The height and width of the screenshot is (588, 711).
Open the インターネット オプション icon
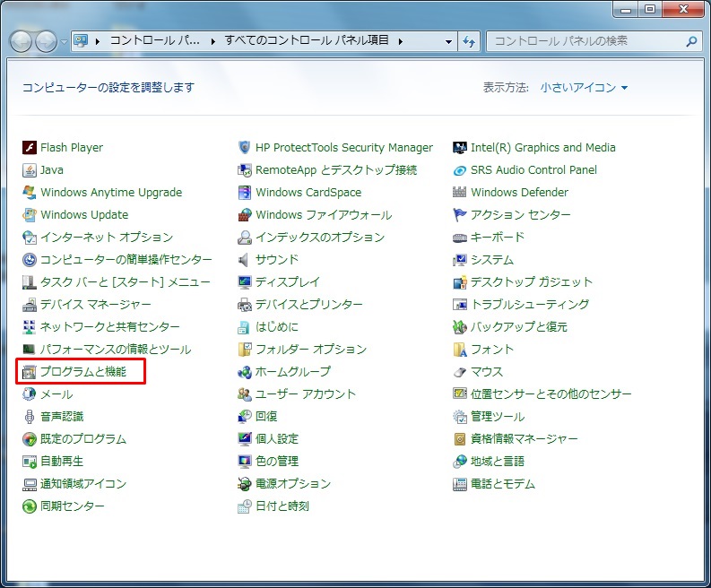[x=30, y=238]
